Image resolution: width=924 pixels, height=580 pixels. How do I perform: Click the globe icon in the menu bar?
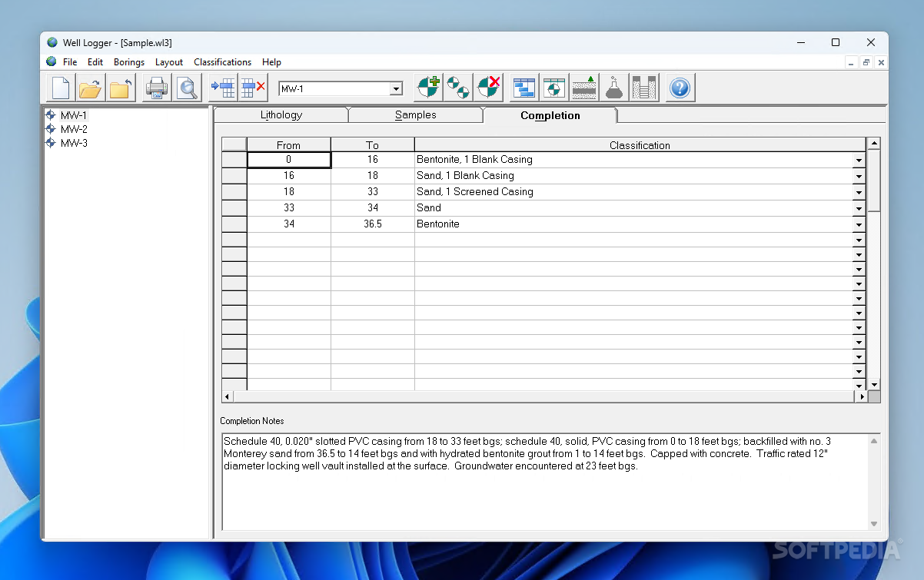52,62
